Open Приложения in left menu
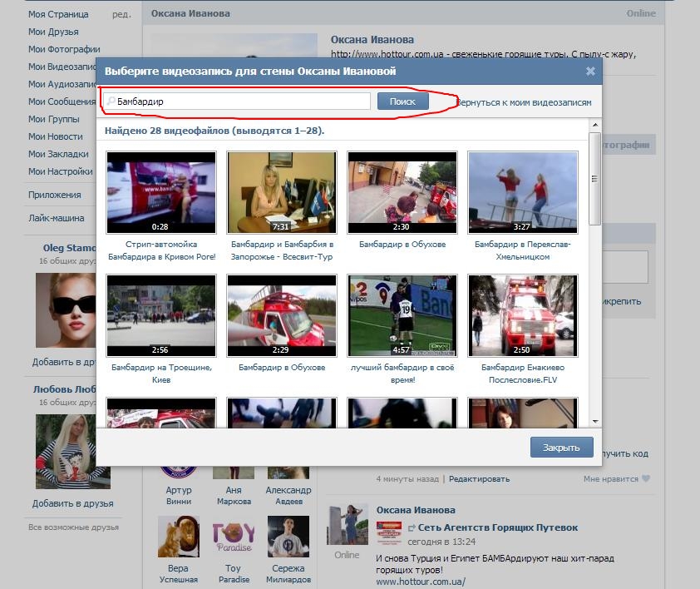The width and height of the screenshot is (700, 589). [x=55, y=195]
